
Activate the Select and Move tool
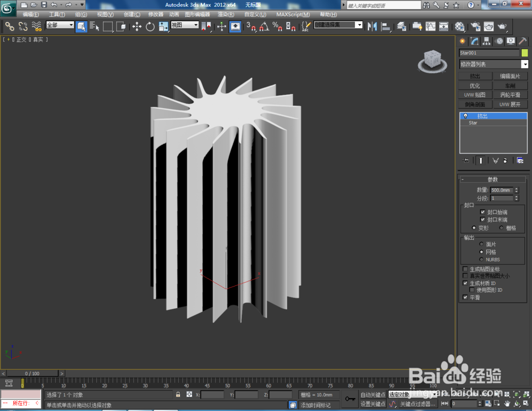click(137, 26)
